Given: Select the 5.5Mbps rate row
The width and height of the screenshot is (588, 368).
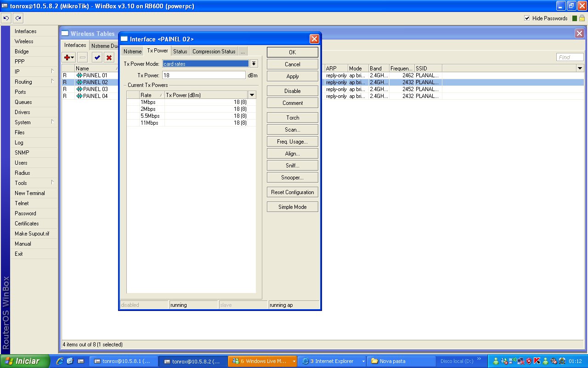Looking at the screenshot, I should (x=191, y=116).
